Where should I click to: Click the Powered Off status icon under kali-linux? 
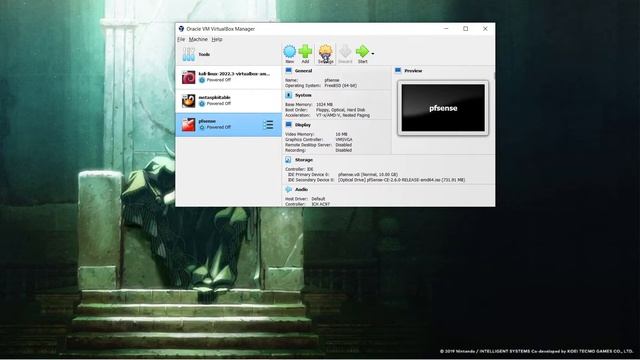point(202,80)
